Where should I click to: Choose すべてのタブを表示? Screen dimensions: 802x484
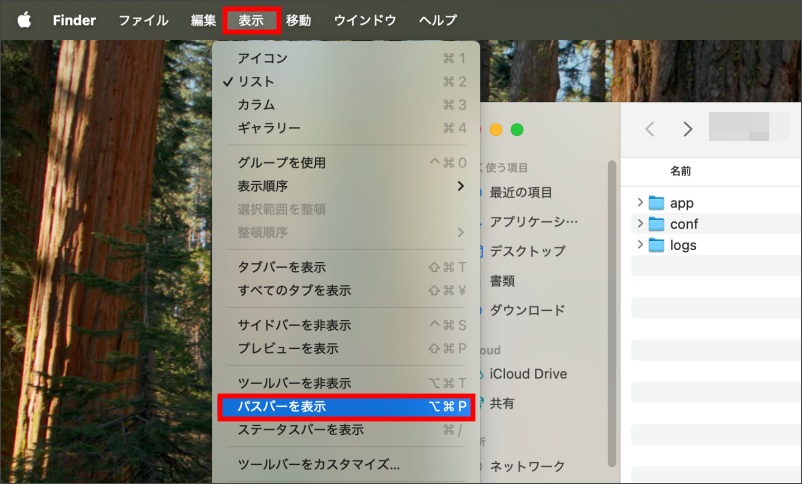tap(346, 290)
